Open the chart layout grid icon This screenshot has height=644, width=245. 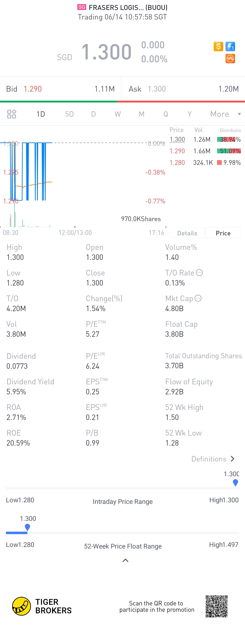[x=12, y=114]
